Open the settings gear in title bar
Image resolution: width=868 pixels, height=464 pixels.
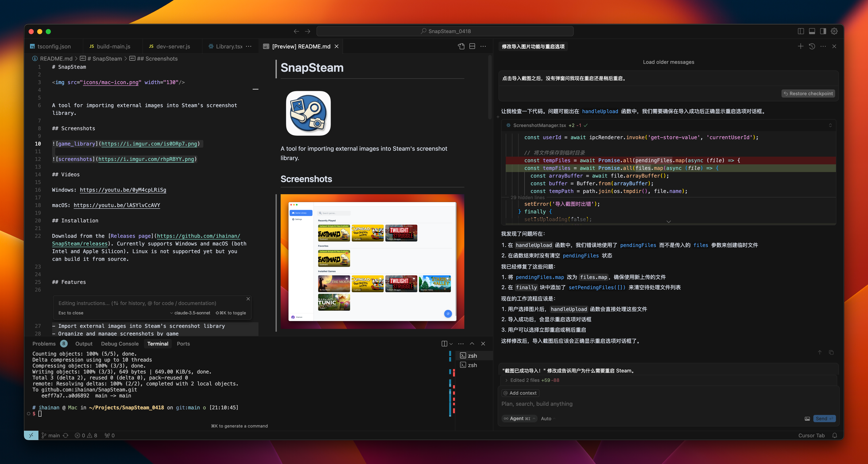834,31
